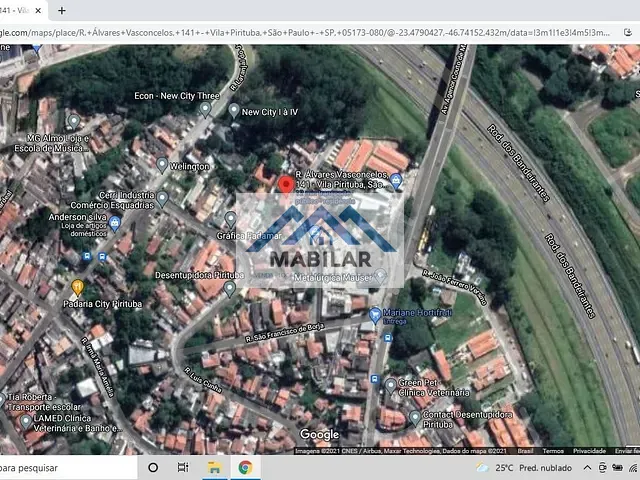The width and height of the screenshot is (640, 480).
Task: Click the Google Maps URL address bar
Action: (x=306, y=33)
